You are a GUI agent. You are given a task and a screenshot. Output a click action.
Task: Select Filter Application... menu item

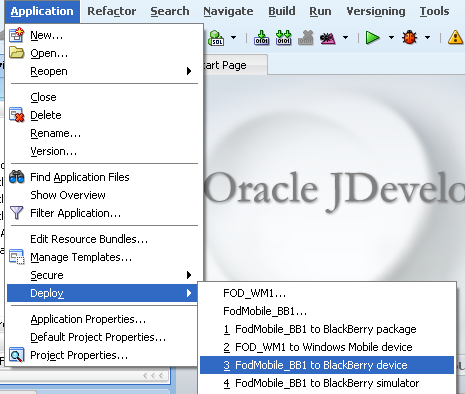pyautogui.click(x=105, y=213)
